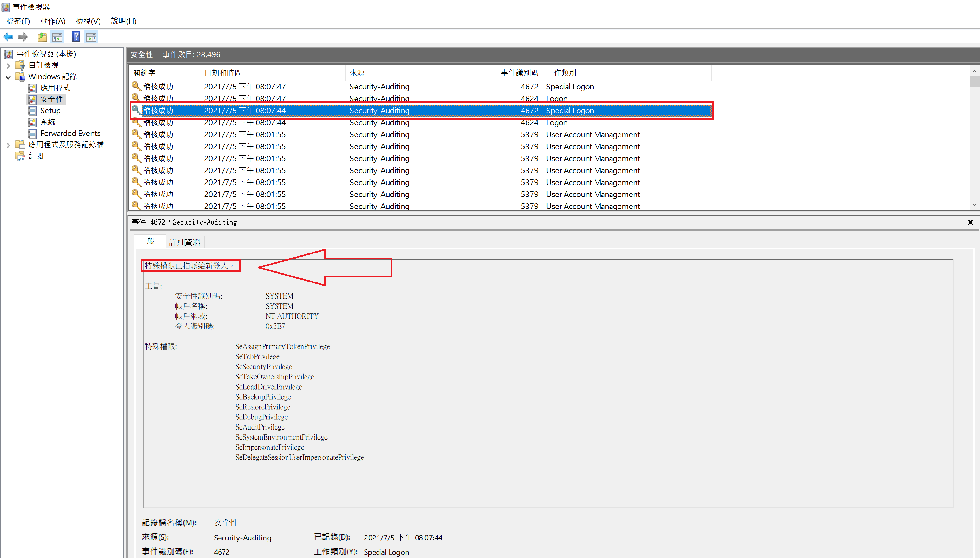Click 特殊權限已指派給新登入 description text
980x558 pixels.
[x=189, y=265]
